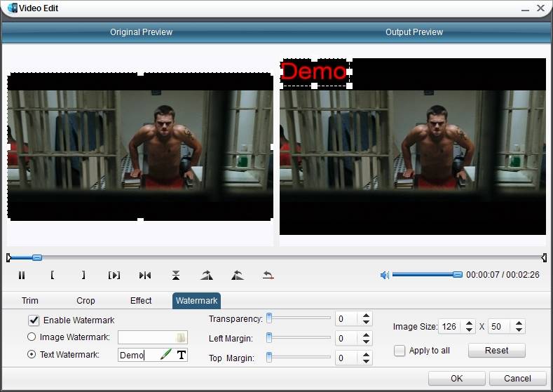Open the text color pencil icon
Viewport: 553px width, 392px height.
[165, 354]
